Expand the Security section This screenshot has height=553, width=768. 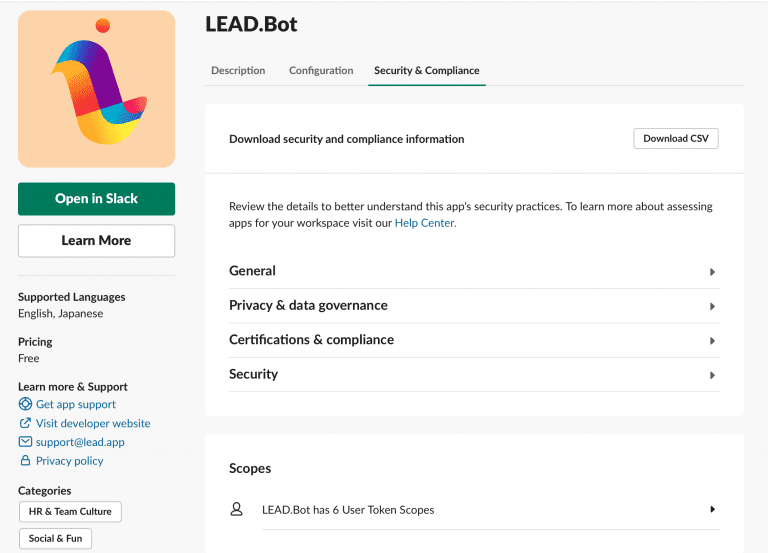[x=712, y=375]
